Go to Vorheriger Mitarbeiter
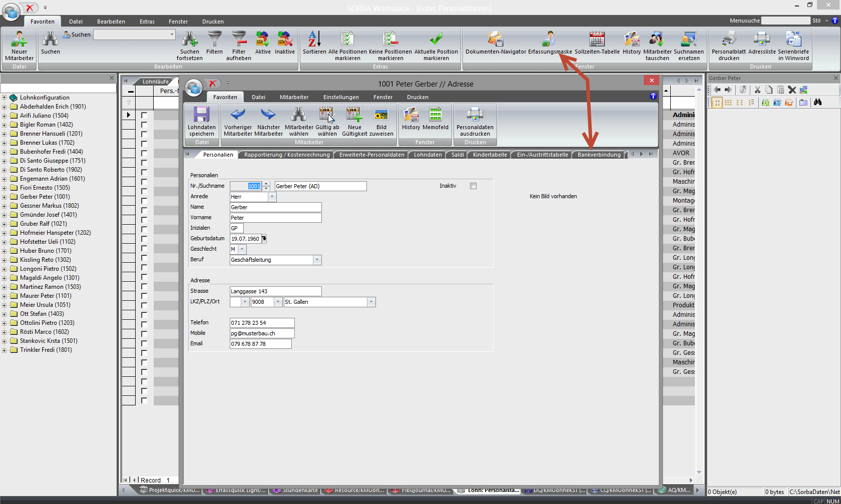 [238, 121]
